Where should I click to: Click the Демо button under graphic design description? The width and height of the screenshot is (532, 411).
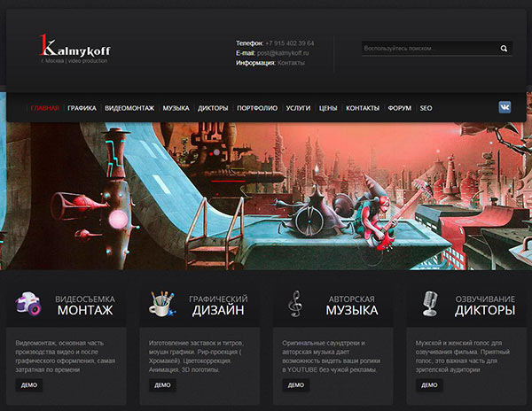162,385
